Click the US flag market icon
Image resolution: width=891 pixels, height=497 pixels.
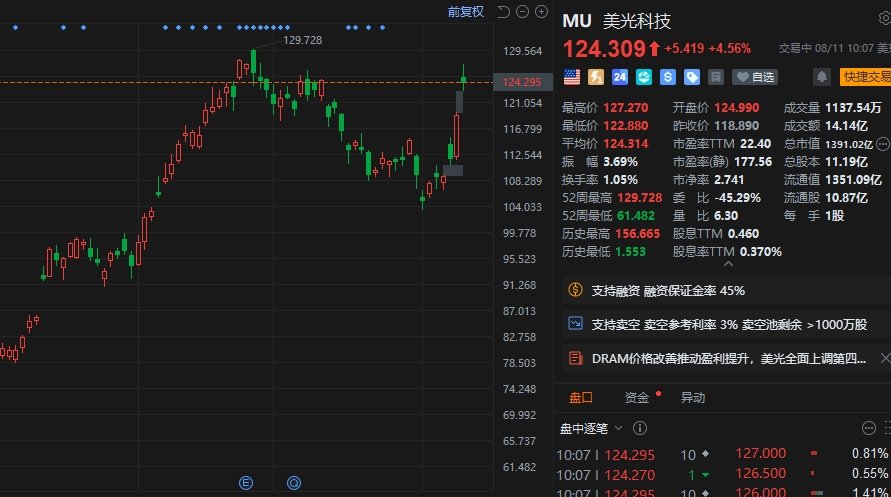click(572, 77)
